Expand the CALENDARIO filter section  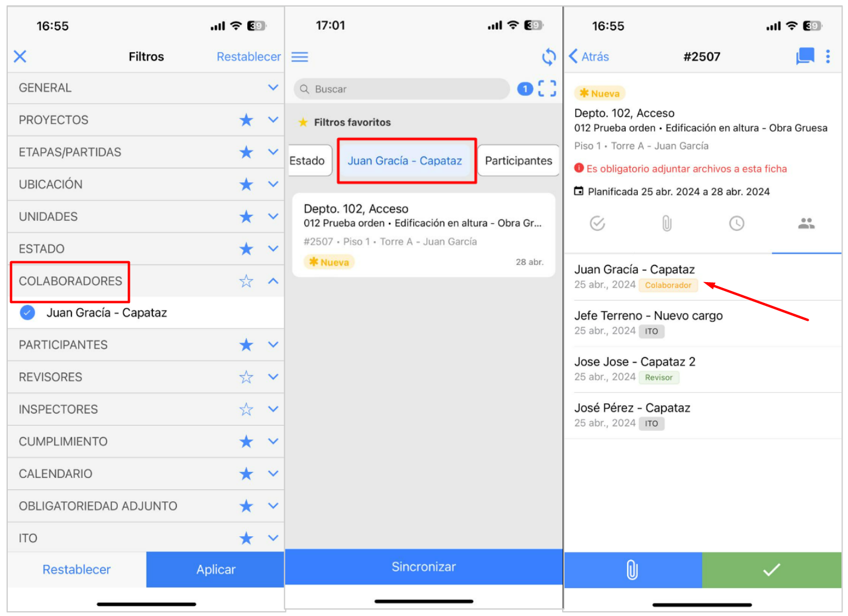[273, 474]
